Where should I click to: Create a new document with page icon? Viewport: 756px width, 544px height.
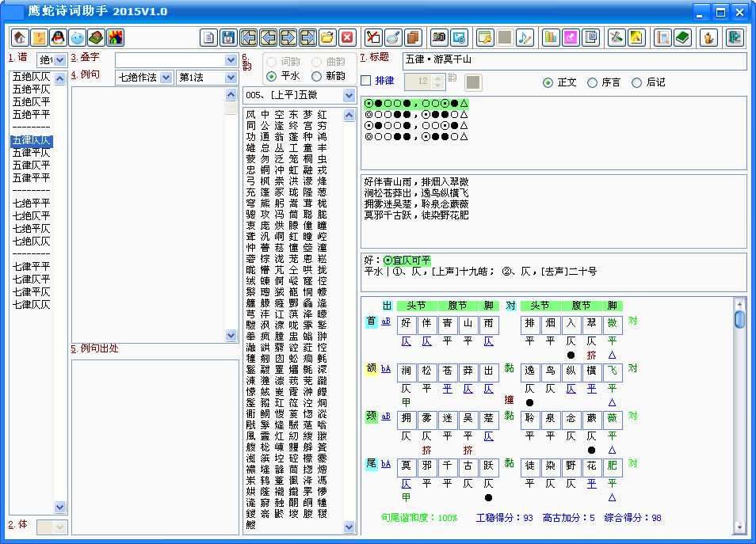click(208, 37)
